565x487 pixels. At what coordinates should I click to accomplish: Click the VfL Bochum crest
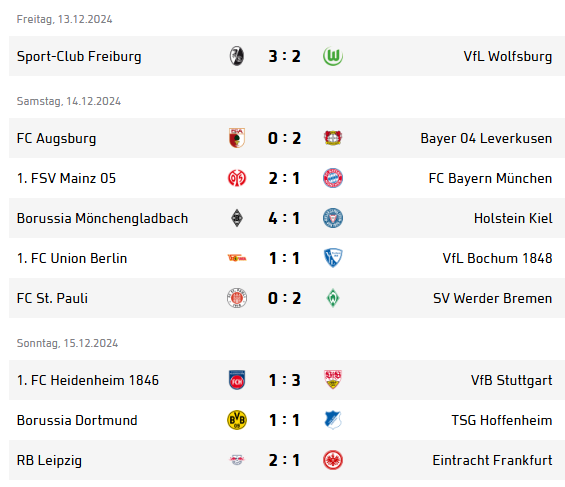point(333,258)
